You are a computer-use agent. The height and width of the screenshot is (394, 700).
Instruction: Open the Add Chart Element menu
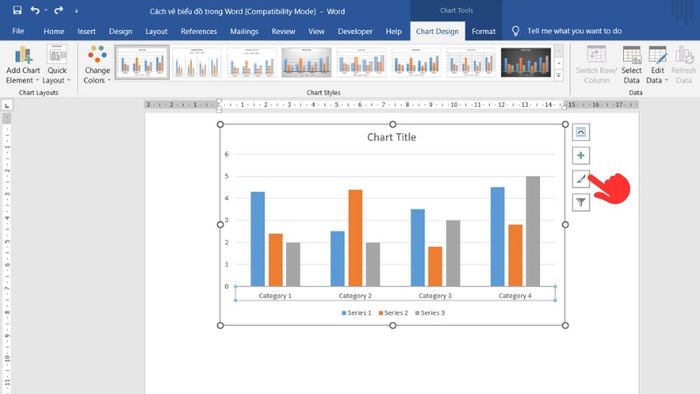(23, 66)
